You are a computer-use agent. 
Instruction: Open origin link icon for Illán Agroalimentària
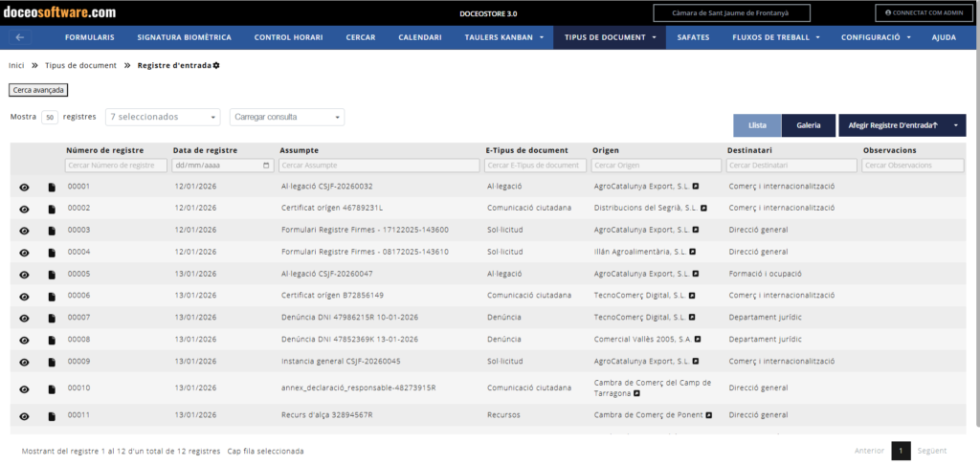click(x=693, y=252)
